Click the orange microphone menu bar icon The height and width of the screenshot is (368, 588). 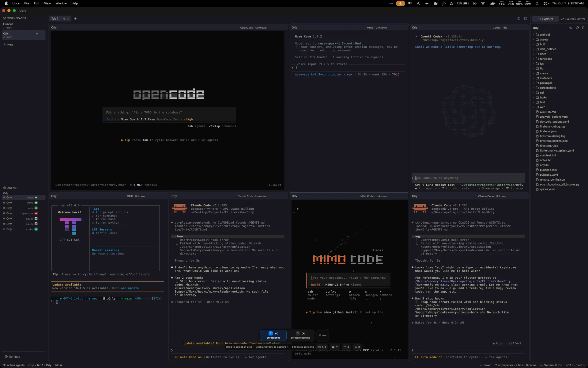[x=400, y=3]
